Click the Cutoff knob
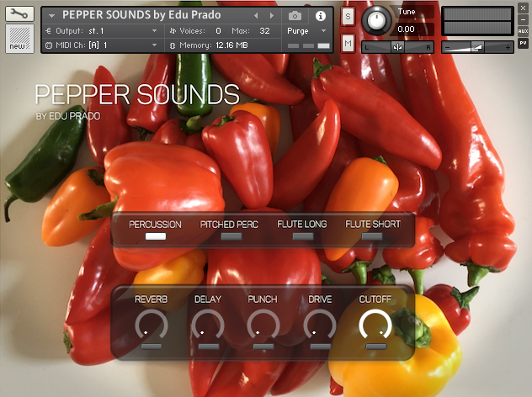The width and height of the screenshot is (532, 397). [375, 326]
